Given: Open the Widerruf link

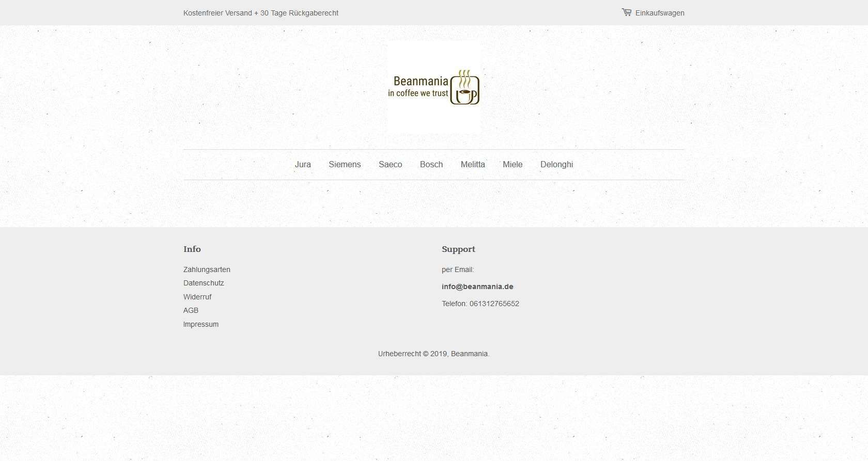Looking at the screenshot, I should coord(197,297).
